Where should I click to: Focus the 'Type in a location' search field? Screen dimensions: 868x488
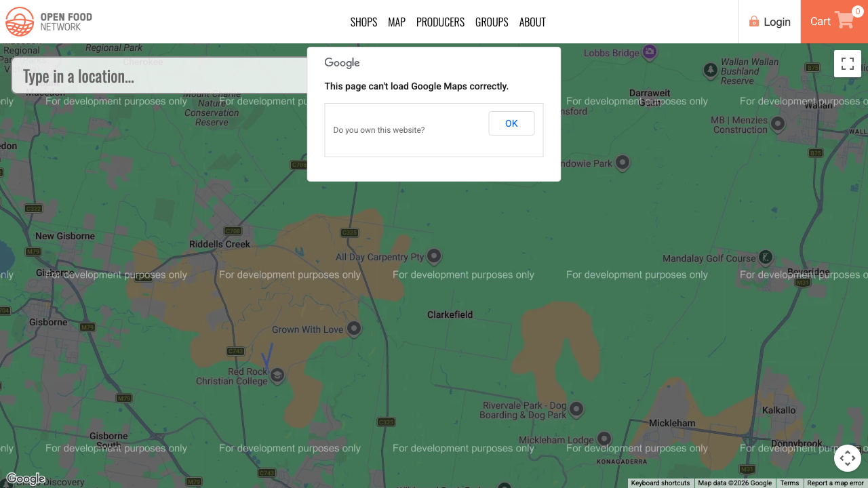(160, 76)
